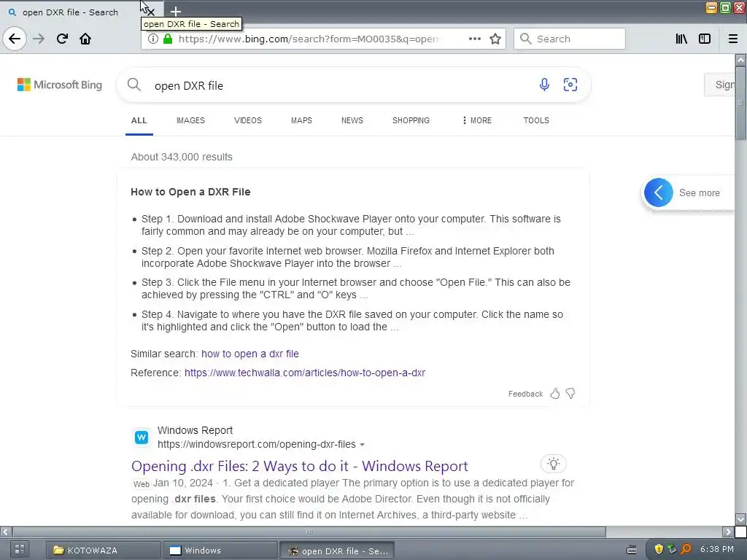
Task: Click the Feedback label under the answer
Action: [525, 394]
